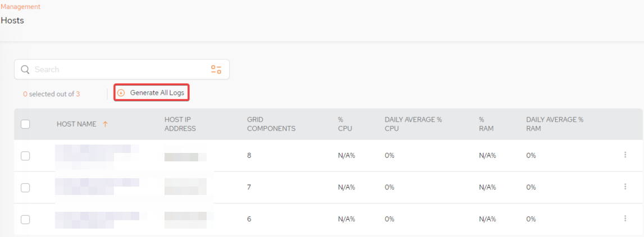
Task: Click the search magnifier icon
Action: click(25, 69)
